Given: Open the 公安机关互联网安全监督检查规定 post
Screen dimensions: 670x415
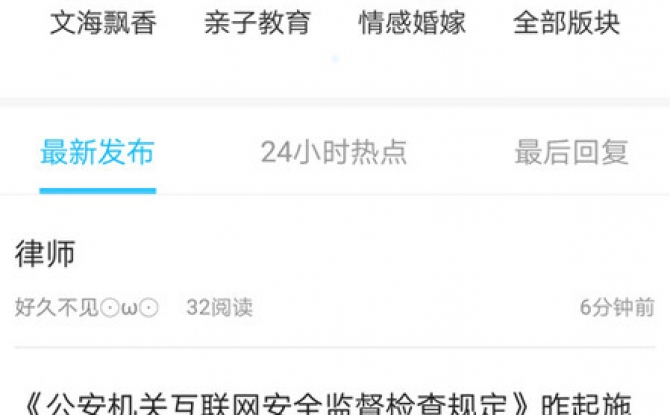Looking at the screenshot, I should coord(328,403).
